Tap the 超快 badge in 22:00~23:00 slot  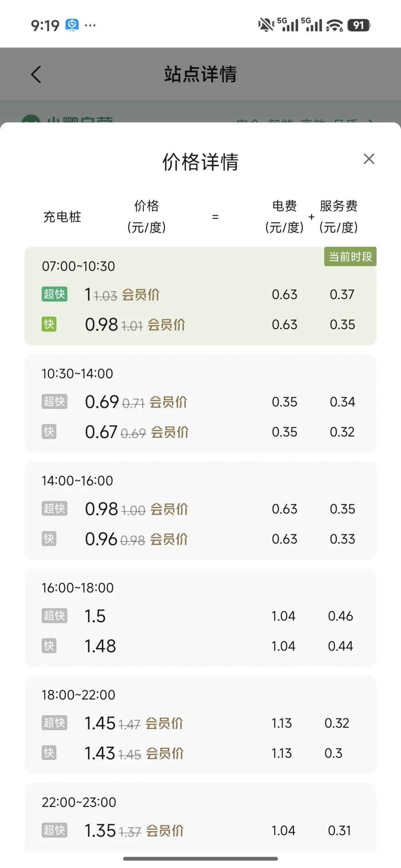point(54,830)
